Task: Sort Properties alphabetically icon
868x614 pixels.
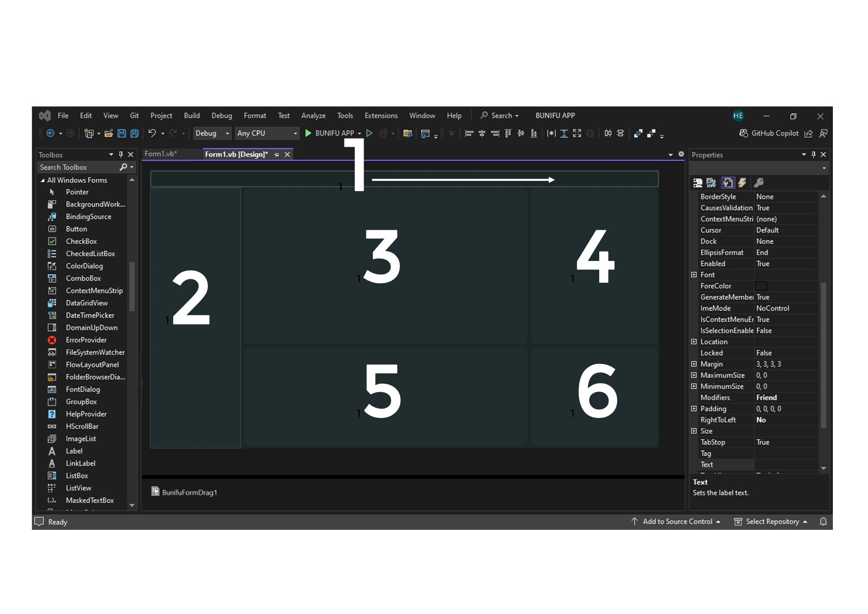Action: coord(711,183)
